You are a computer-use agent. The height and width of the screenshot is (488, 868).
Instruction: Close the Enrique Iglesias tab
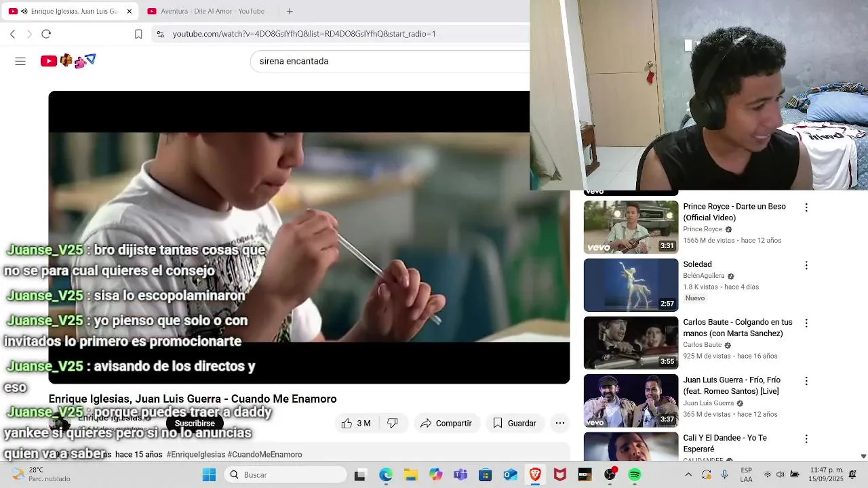(129, 12)
